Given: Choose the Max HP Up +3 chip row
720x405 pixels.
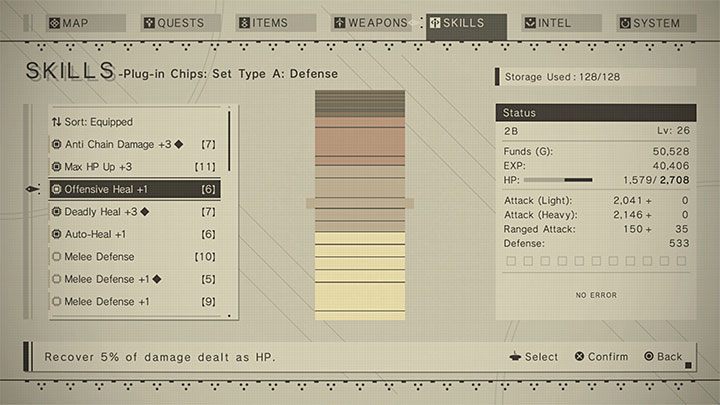Looking at the screenshot, I should coord(134,166).
